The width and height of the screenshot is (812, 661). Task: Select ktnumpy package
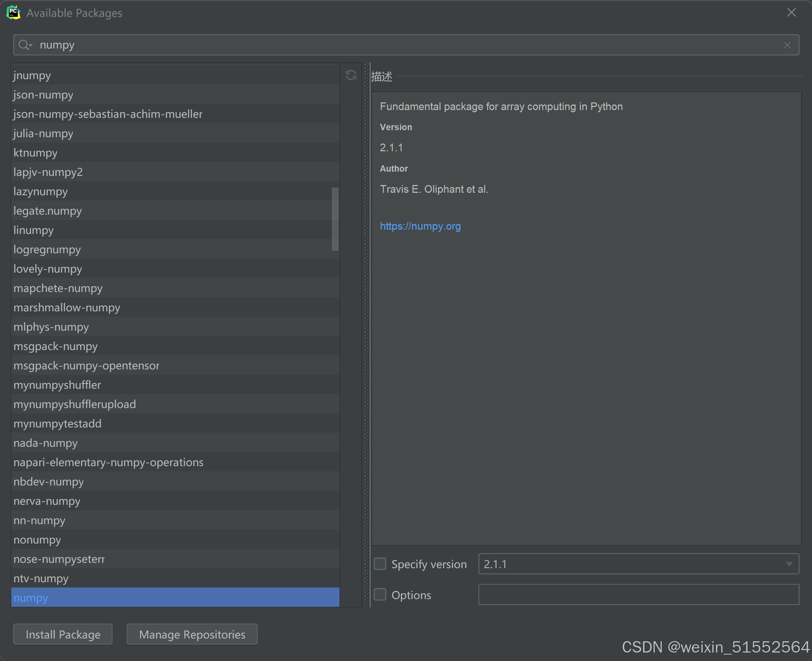(x=175, y=153)
